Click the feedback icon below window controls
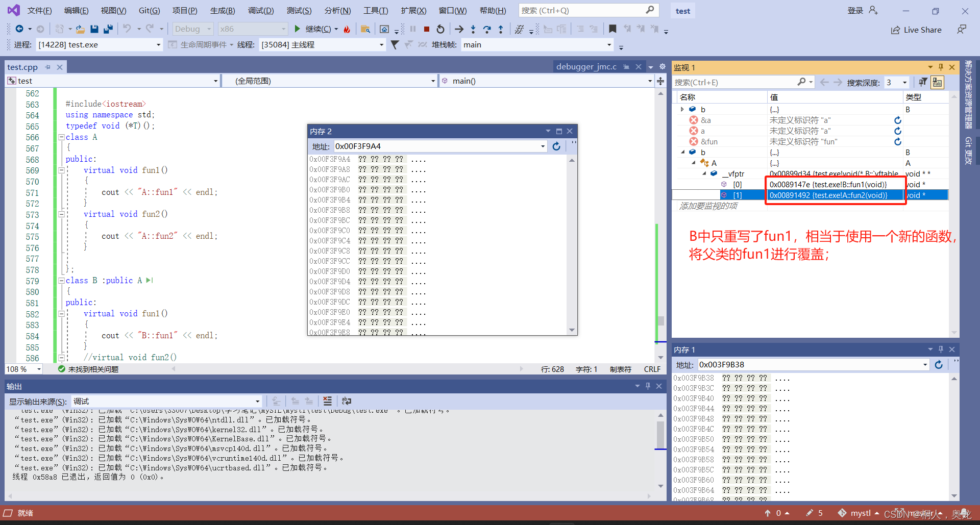Image resolution: width=980 pixels, height=525 pixels. click(x=962, y=30)
